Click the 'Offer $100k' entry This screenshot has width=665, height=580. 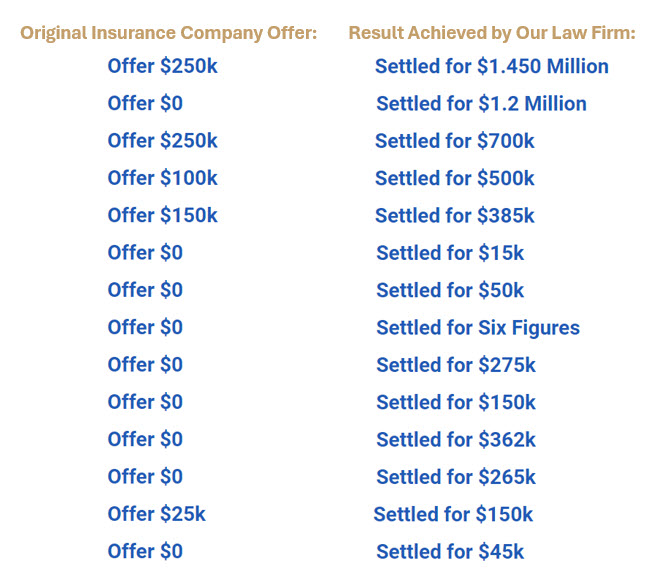[162, 178]
